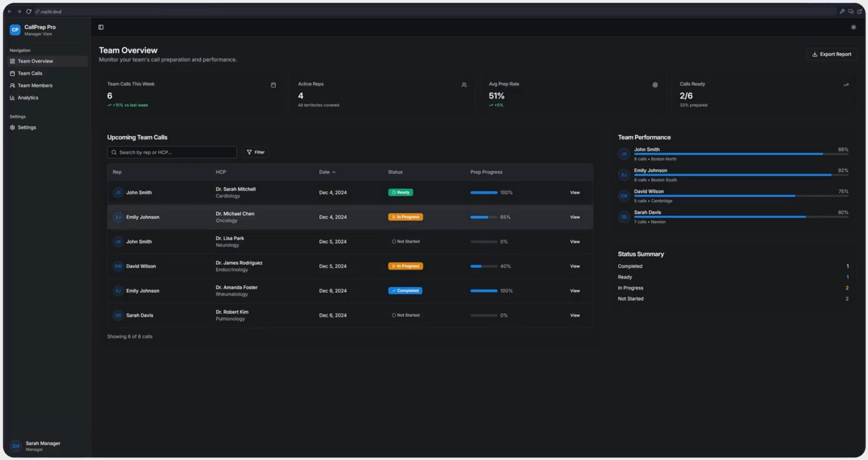View Dr. Lisa Park's call details
This screenshot has height=460, width=868.
(574, 242)
